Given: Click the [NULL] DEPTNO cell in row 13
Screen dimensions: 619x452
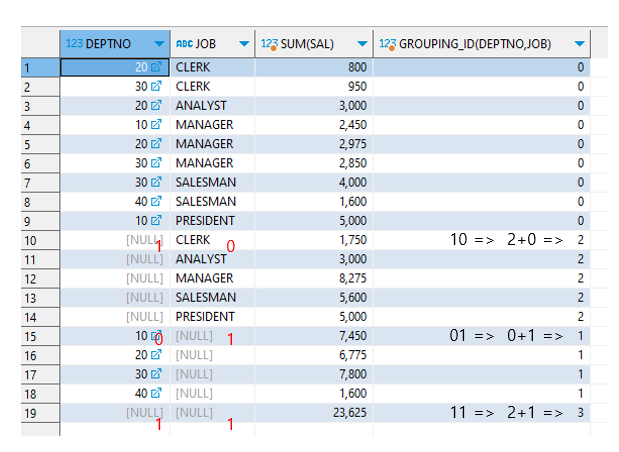Looking at the screenshot, I should [x=115, y=297].
